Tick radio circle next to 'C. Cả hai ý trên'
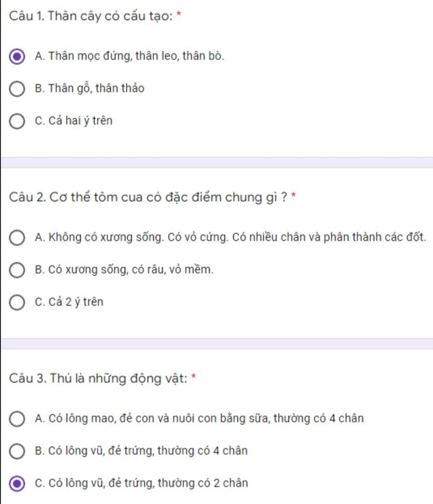 click(17, 121)
